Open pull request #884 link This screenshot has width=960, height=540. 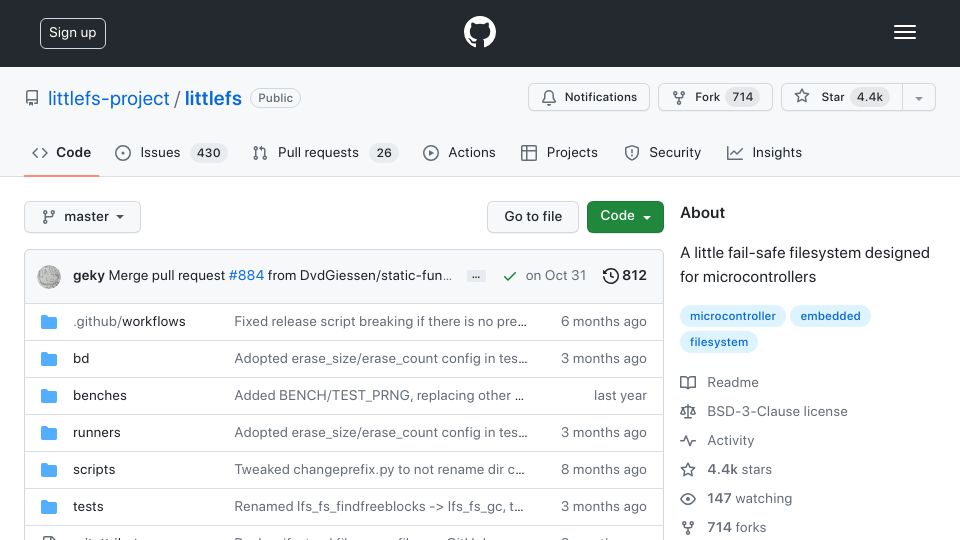pyautogui.click(x=246, y=276)
